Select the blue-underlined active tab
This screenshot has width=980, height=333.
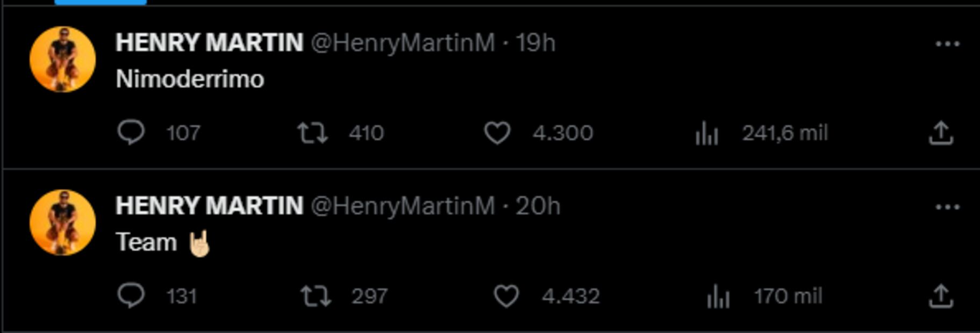[x=101, y=2]
